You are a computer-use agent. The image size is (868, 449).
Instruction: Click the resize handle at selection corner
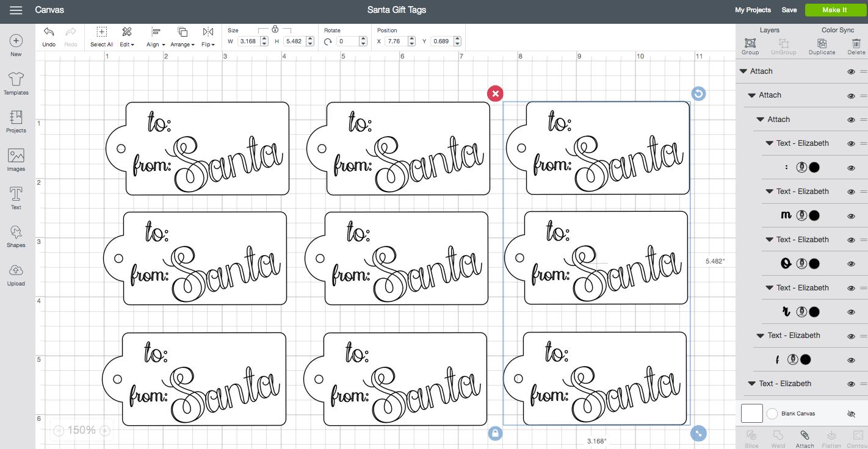tap(698, 433)
